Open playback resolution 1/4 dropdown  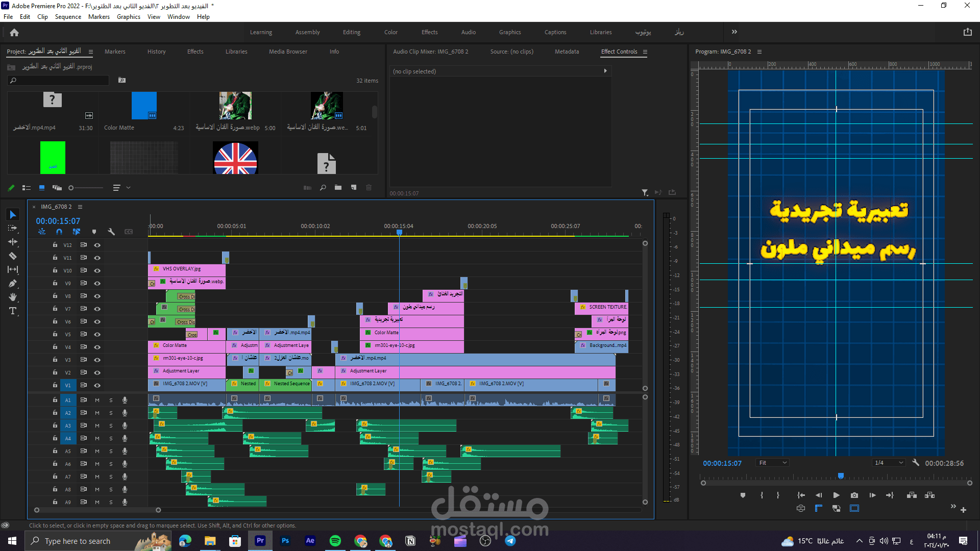point(888,463)
